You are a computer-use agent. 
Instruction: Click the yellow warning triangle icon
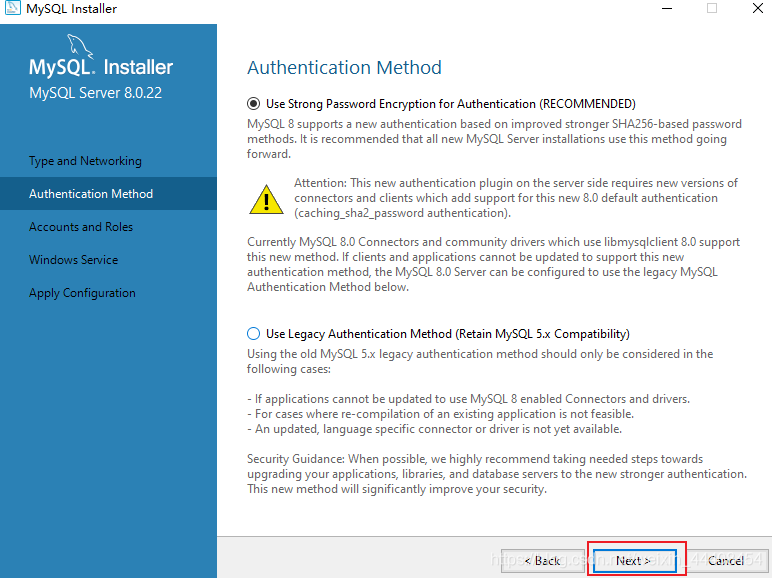tap(266, 199)
